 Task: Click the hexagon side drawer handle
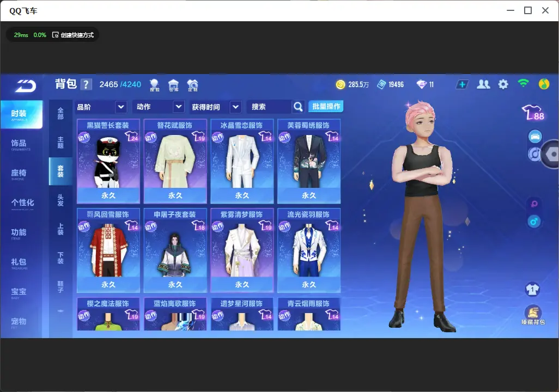[550, 154]
